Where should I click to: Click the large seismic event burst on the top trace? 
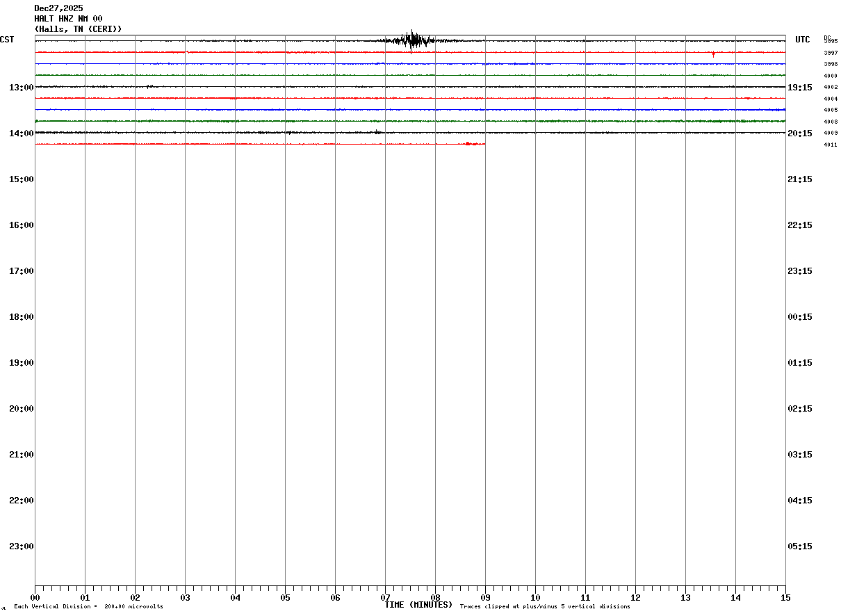coord(412,41)
